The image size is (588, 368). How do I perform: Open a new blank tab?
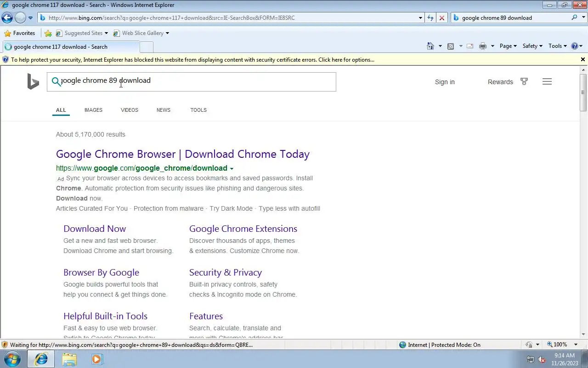click(x=146, y=47)
